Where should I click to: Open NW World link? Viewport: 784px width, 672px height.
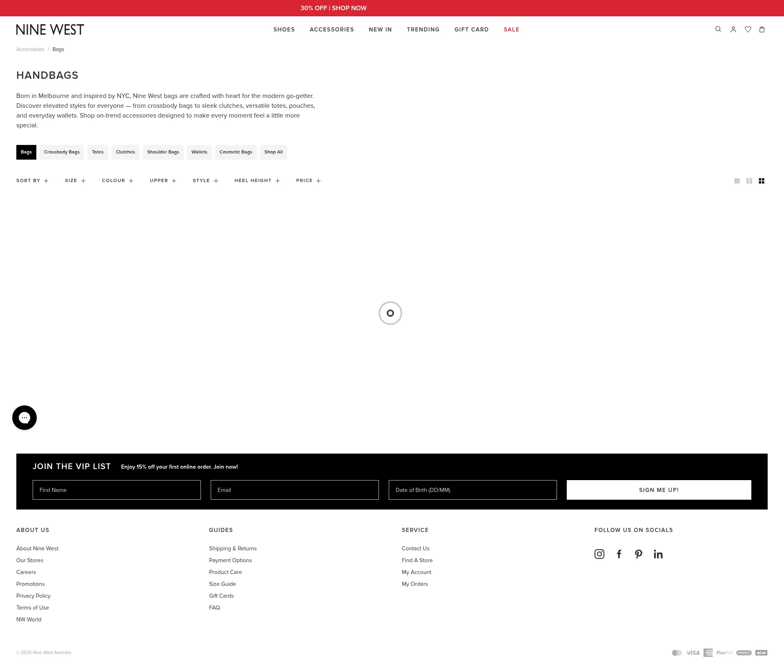pyautogui.click(x=29, y=620)
